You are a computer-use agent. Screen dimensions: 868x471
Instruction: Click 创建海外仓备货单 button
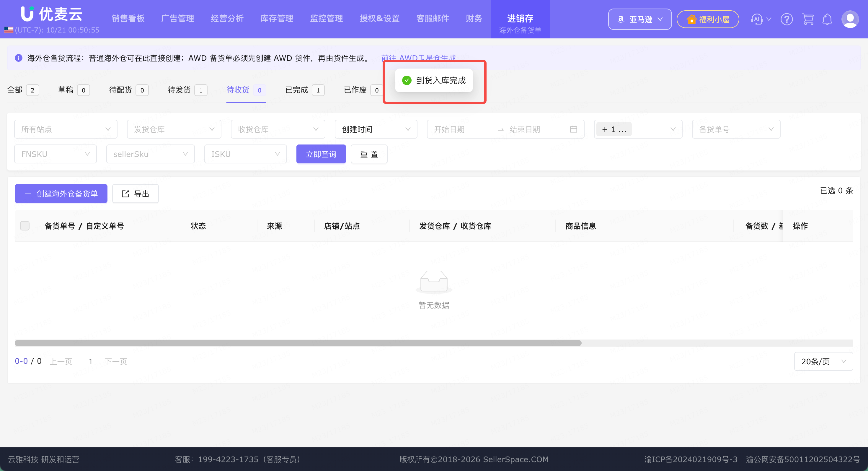point(61,194)
